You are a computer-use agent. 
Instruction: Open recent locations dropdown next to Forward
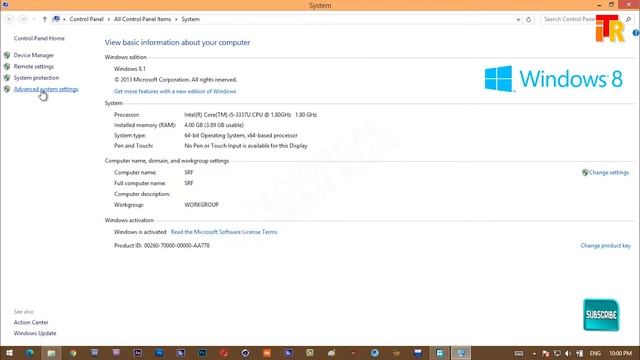coord(34,19)
